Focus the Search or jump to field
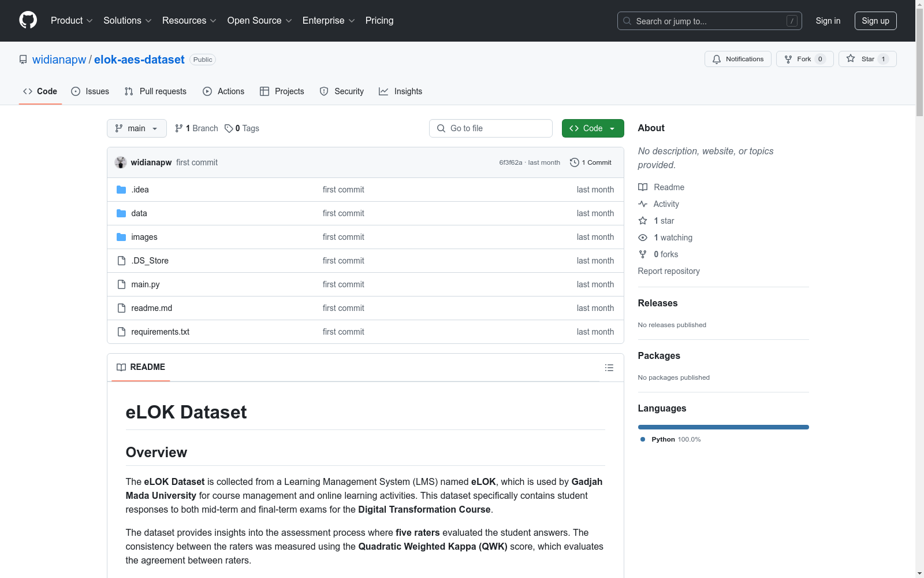Viewport: 924px width, 578px height. (710, 21)
